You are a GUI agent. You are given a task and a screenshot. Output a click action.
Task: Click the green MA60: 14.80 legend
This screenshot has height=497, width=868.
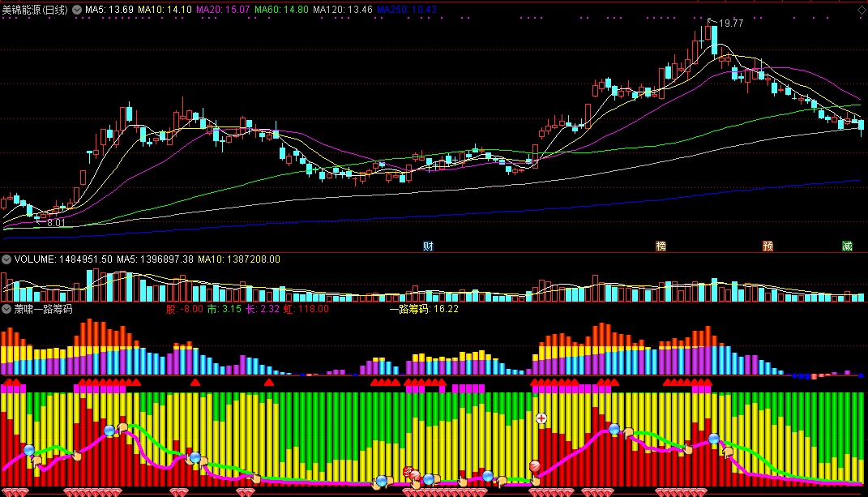pyautogui.click(x=281, y=10)
